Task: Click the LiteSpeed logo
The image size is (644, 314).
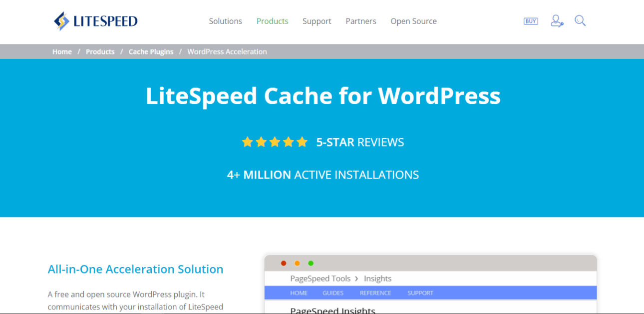Action: 95,21
